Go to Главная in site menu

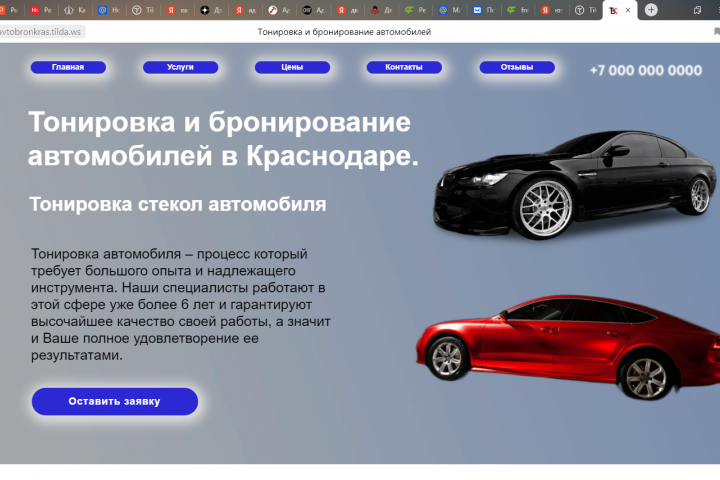click(x=68, y=67)
